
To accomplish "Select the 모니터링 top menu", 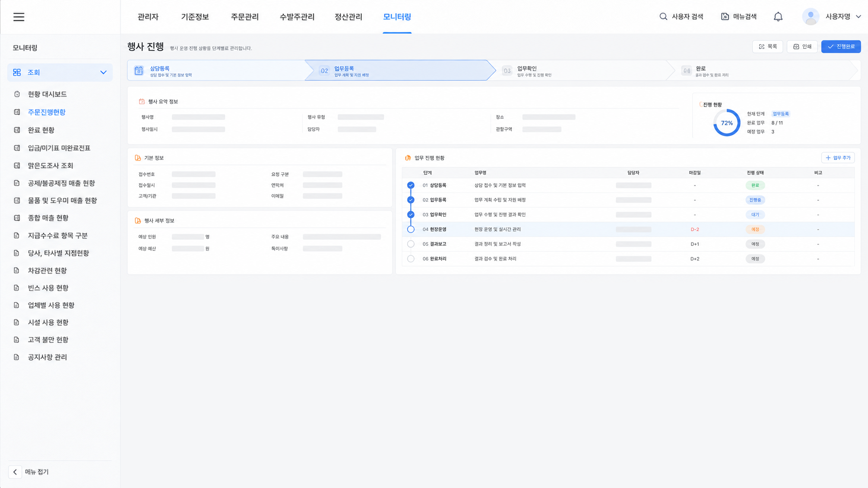I will (x=397, y=17).
